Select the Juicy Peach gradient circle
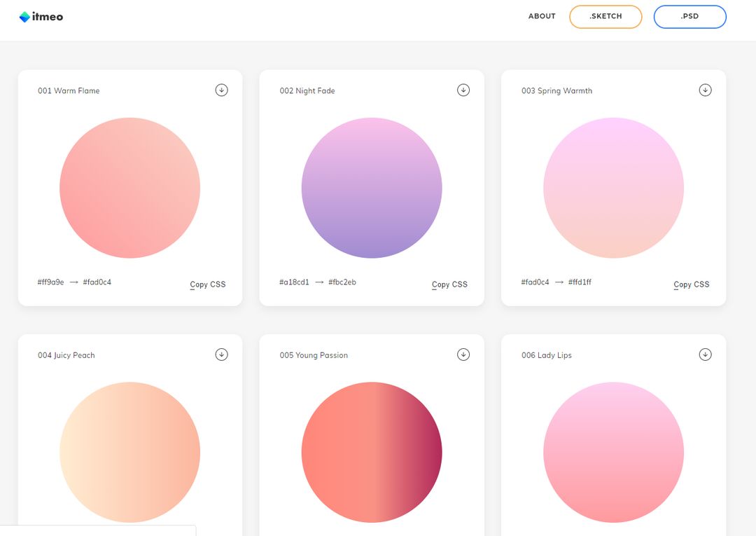This screenshot has width=756, height=536. pos(129,452)
